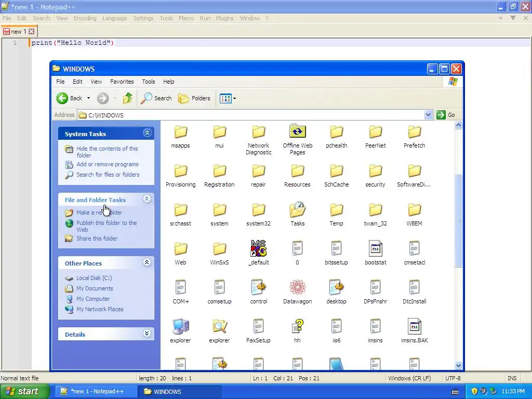Close the new 1 tab in Notepad++
This screenshot has height=399, width=532.
(x=31, y=32)
